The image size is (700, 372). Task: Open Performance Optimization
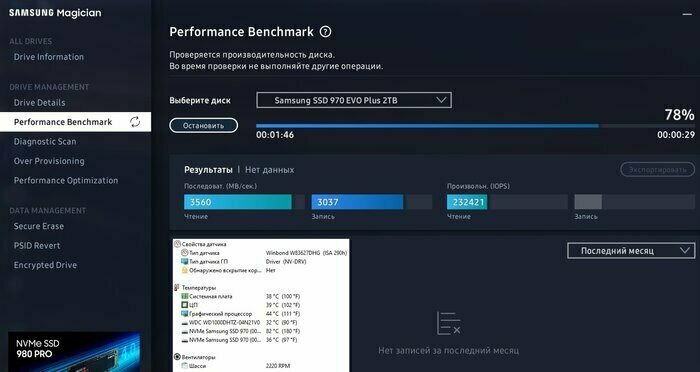pyautogui.click(x=66, y=180)
